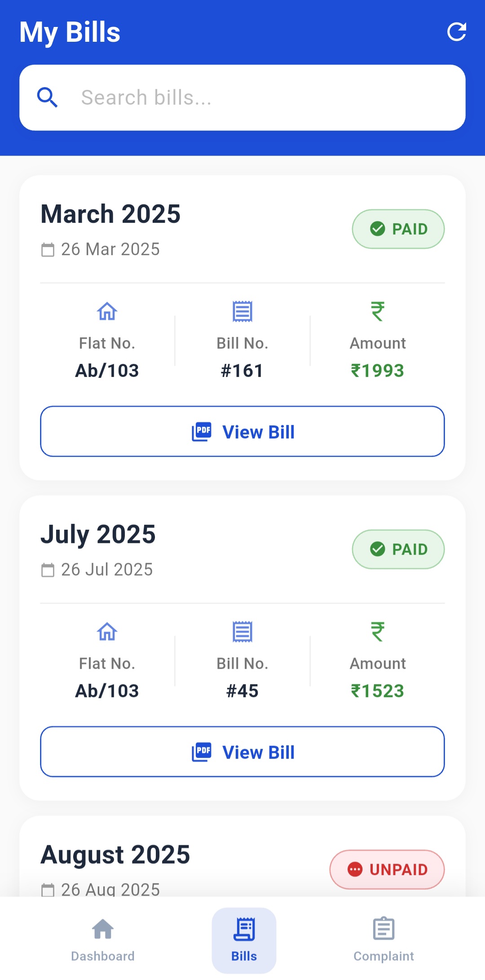Tap the PAID badge on July 2025
Screen dimensions: 485x980
[398, 550]
